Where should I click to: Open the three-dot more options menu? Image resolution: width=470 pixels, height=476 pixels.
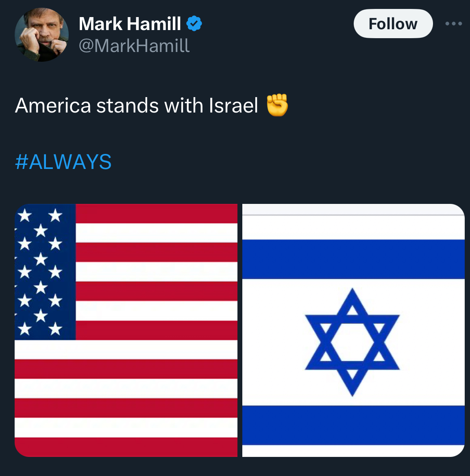click(454, 24)
